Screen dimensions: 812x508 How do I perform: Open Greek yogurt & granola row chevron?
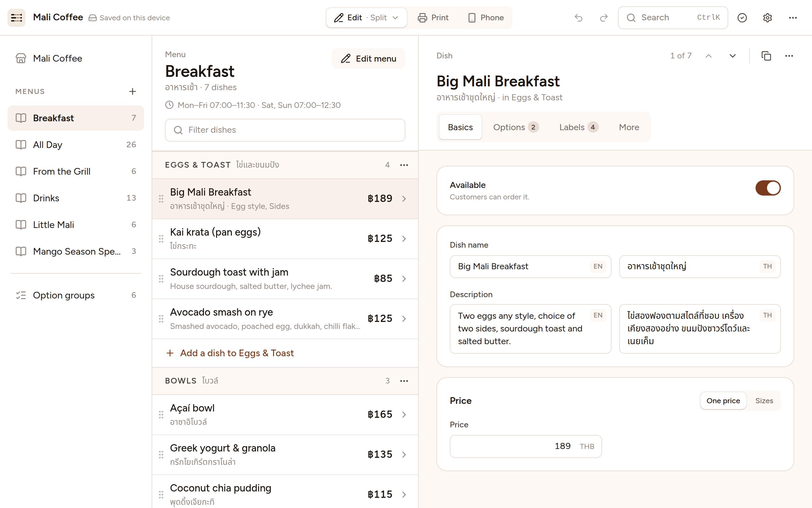404,455
